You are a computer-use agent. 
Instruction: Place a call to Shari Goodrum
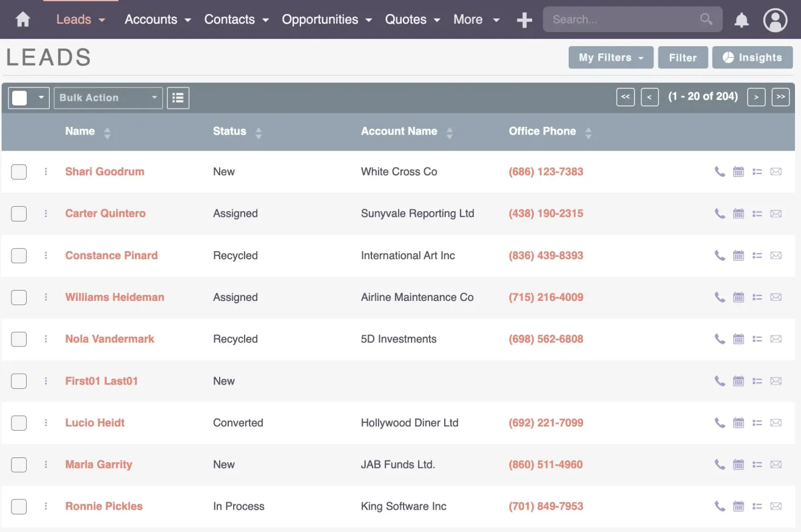720,172
